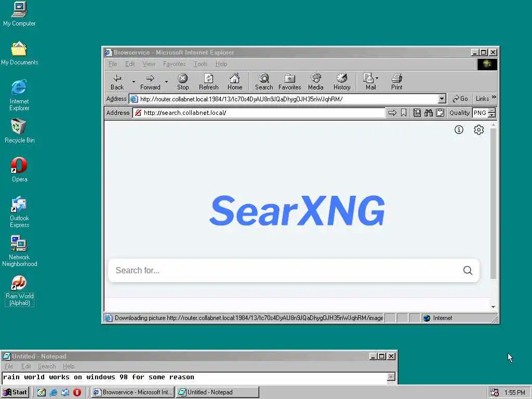Open the Tools menu in Internet Explorer
532x399 pixels.
pyautogui.click(x=200, y=64)
